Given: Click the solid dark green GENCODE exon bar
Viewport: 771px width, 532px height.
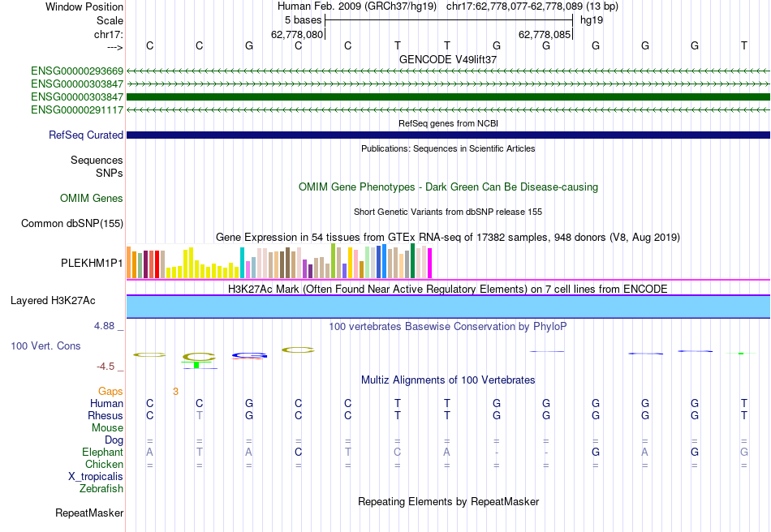Looking at the screenshot, I should (x=448, y=97).
